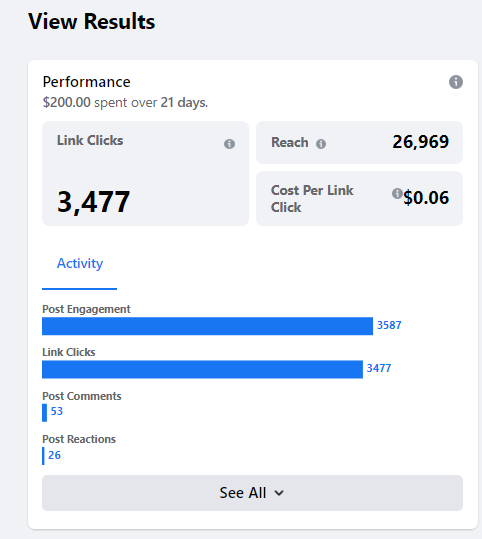Expand the See All button
Screen dimensions: 482x539
pyautogui.click(x=252, y=493)
